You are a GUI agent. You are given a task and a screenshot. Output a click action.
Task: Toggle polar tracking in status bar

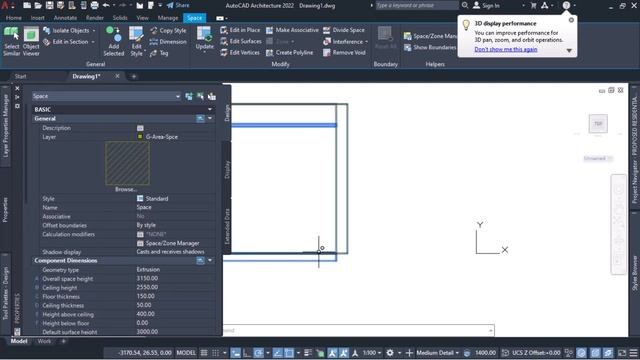258,353
